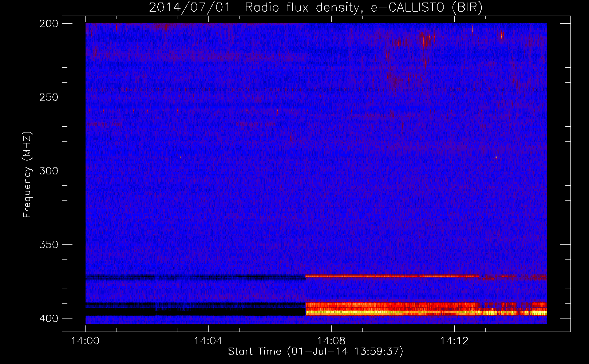Click the 14:00 time tick label
This screenshot has width=589, height=364.
(86, 341)
